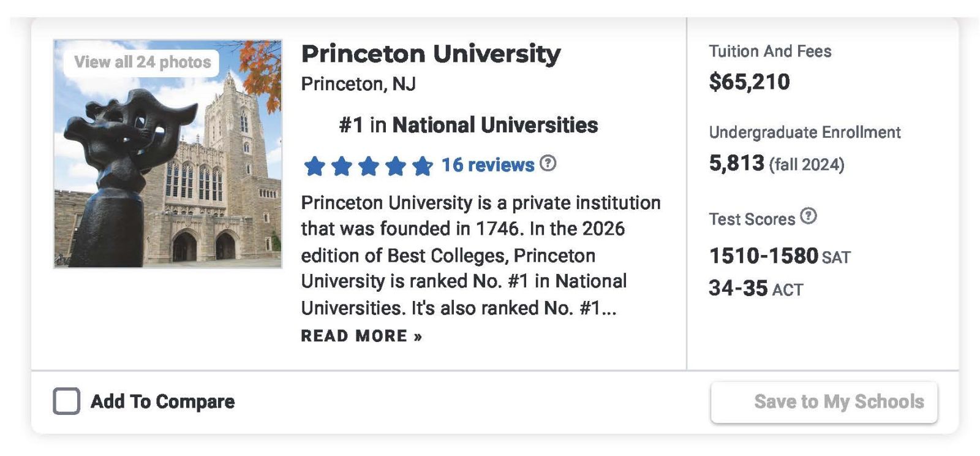
Task: Open the Princeton University title link
Action: click(431, 54)
